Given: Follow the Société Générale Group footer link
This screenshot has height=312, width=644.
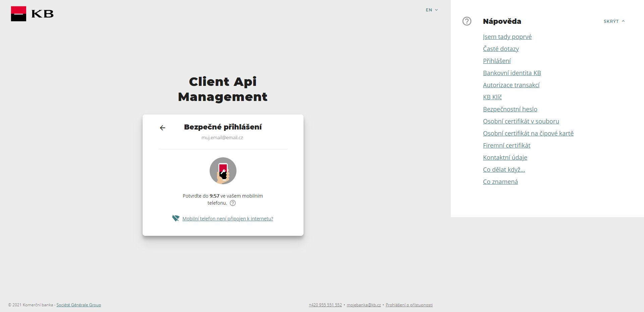Looking at the screenshot, I should click(78, 305).
